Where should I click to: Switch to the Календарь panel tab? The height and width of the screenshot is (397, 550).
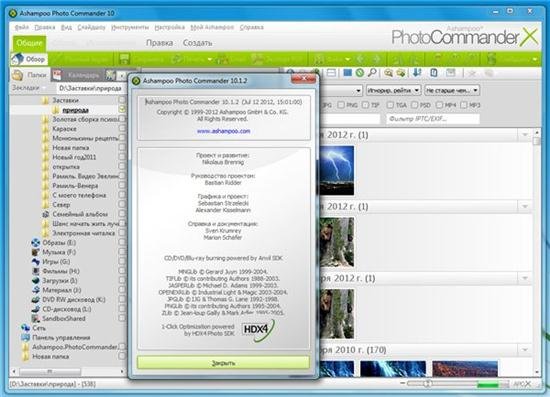click(78, 75)
